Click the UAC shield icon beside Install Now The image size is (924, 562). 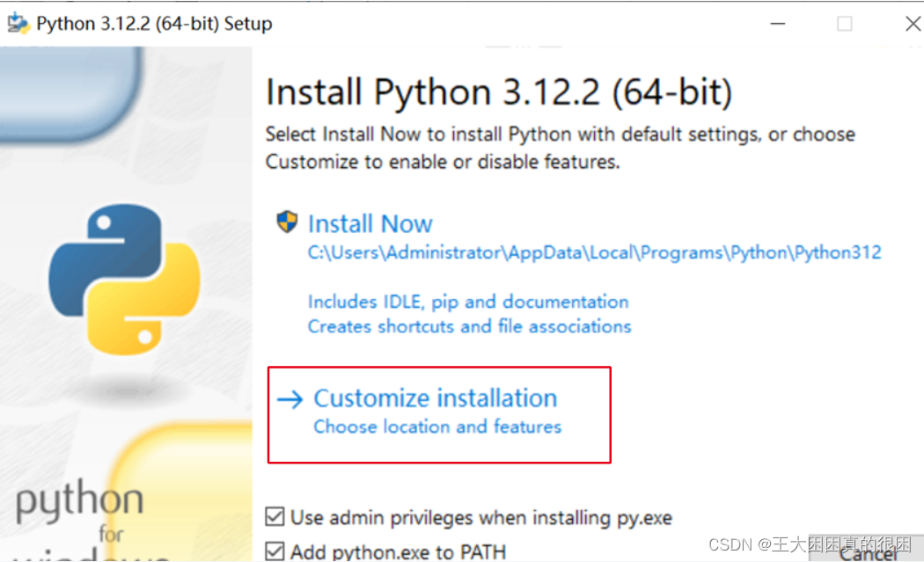(287, 223)
